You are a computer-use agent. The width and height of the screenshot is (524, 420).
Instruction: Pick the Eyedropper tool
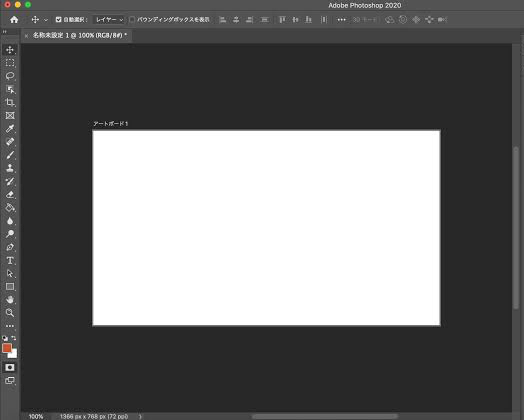coord(10,129)
